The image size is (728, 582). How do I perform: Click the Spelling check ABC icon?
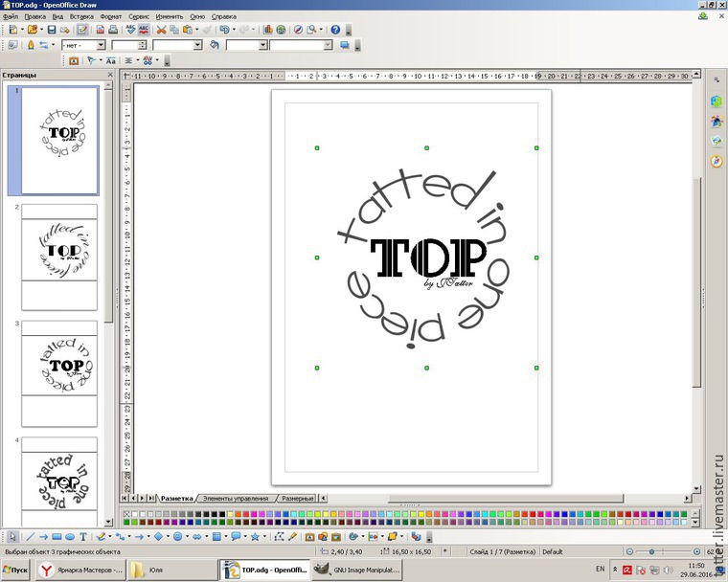131,30
